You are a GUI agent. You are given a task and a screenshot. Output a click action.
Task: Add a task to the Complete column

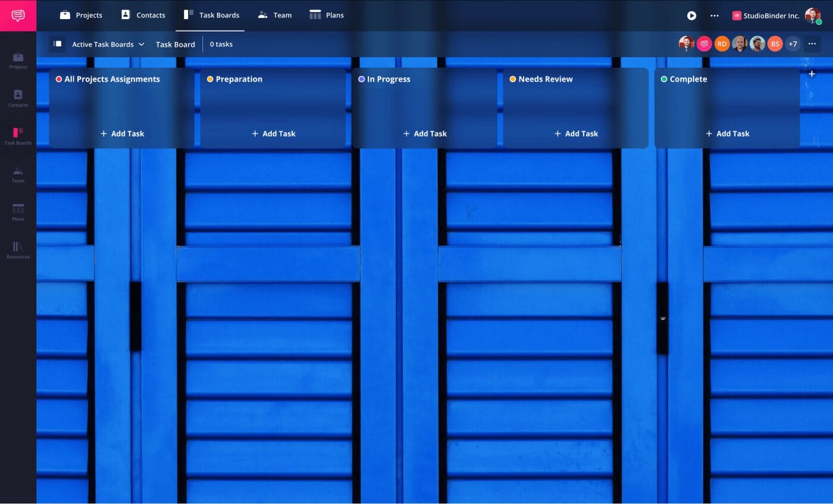click(x=727, y=133)
